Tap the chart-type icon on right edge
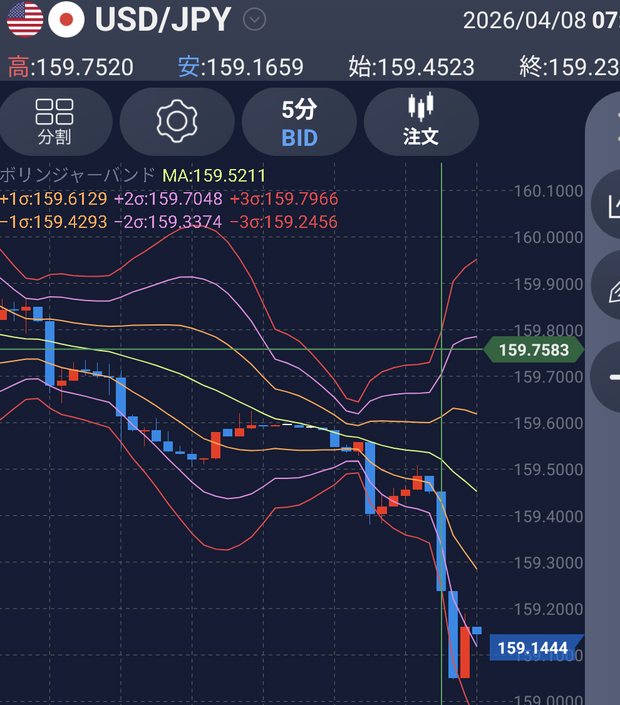This screenshot has width=620, height=705. 607,204
